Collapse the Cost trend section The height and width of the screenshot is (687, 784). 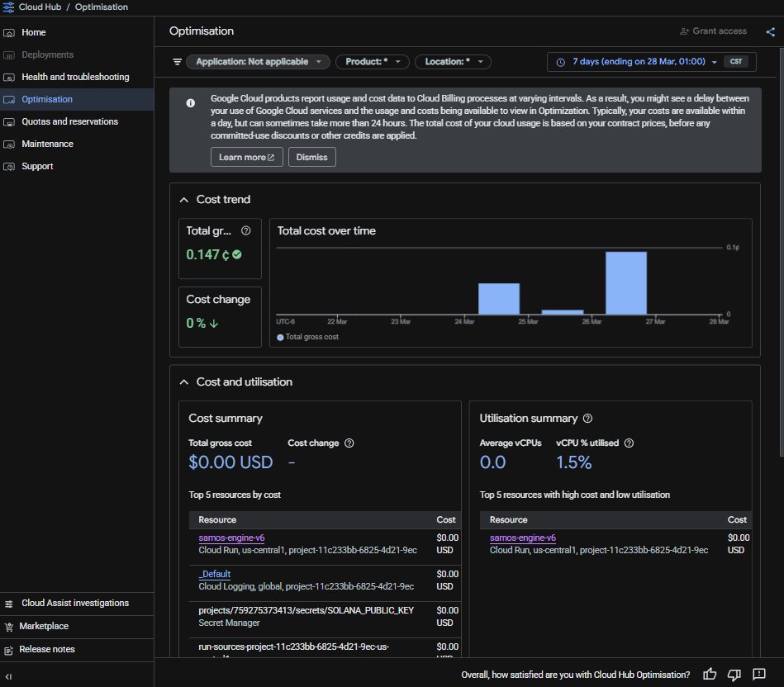pyautogui.click(x=184, y=200)
